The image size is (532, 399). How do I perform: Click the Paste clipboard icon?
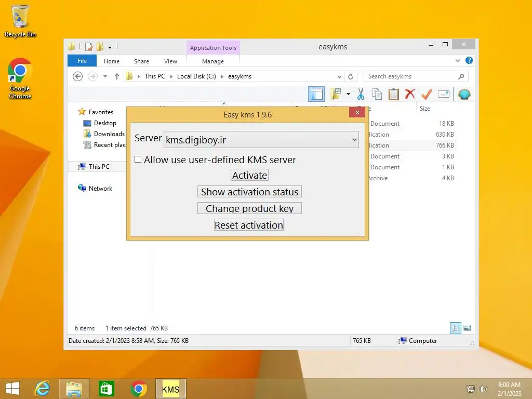(x=394, y=94)
